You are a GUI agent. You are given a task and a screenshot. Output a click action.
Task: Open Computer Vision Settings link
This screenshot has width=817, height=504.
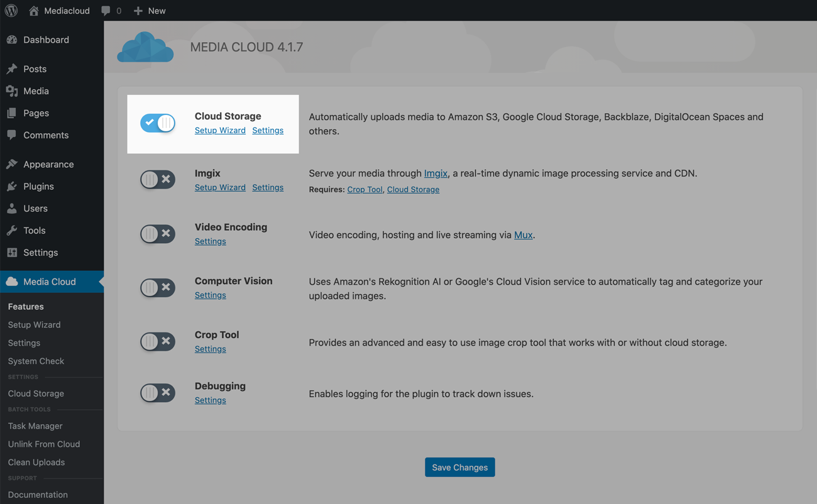[x=211, y=295]
